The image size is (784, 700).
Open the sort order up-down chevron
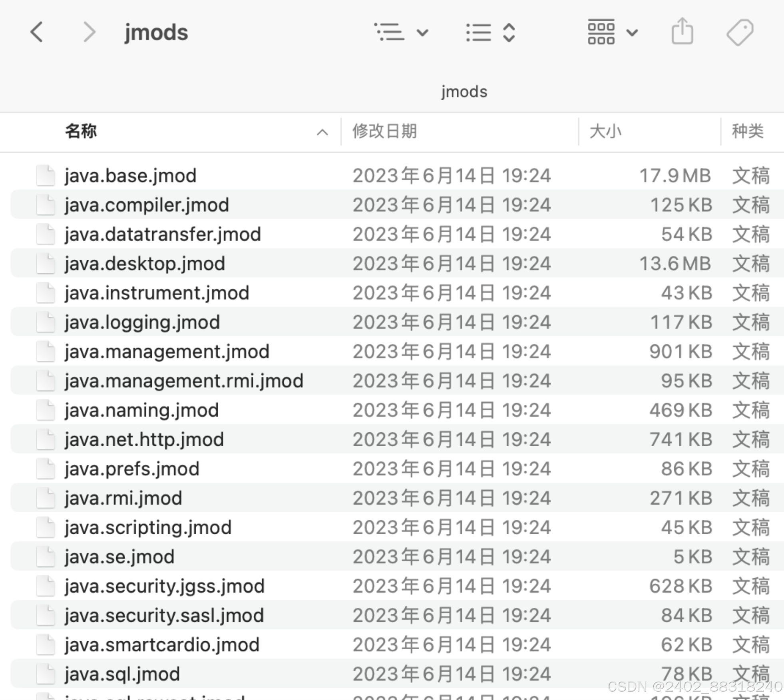tap(508, 32)
